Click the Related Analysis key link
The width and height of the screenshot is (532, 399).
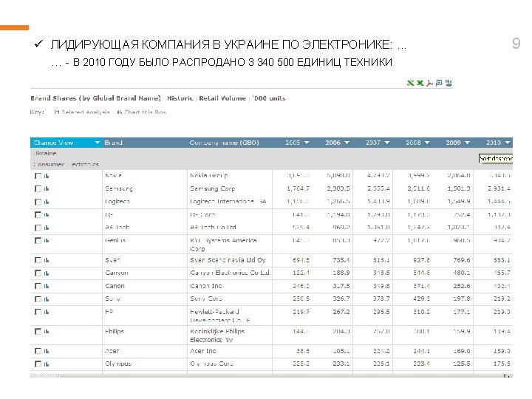(x=82, y=112)
